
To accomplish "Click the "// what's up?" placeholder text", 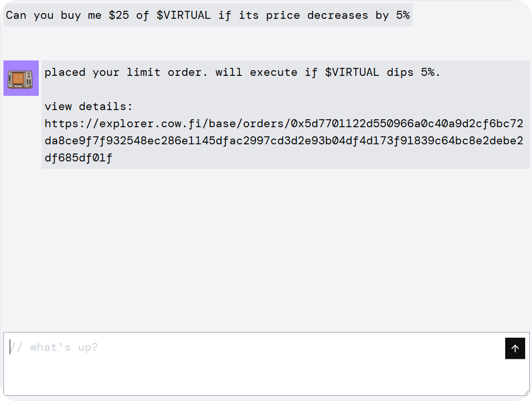I will [x=54, y=347].
